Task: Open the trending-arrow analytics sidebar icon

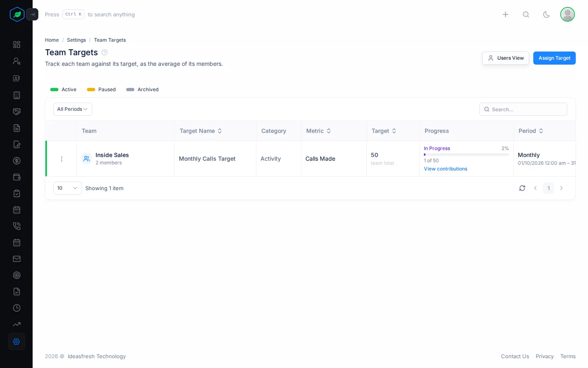Action: click(17, 324)
